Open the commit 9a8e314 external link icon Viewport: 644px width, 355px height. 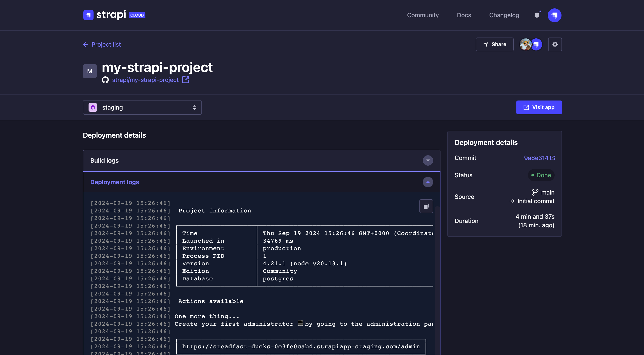click(552, 158)
